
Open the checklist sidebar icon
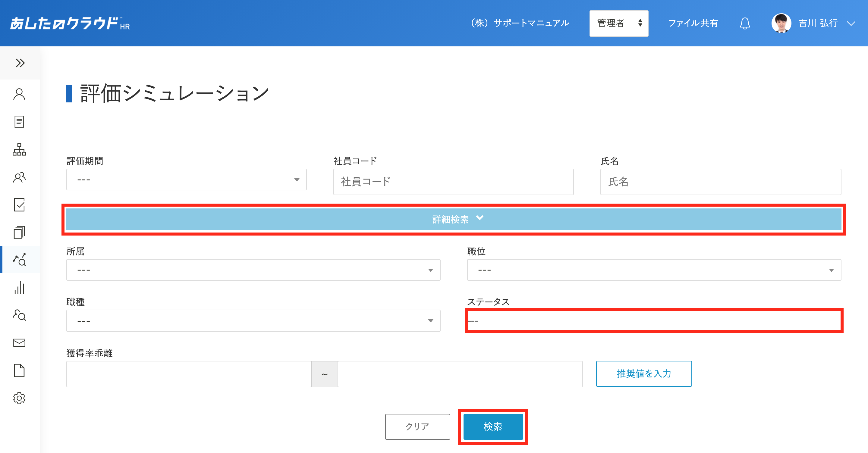(19, 205)
